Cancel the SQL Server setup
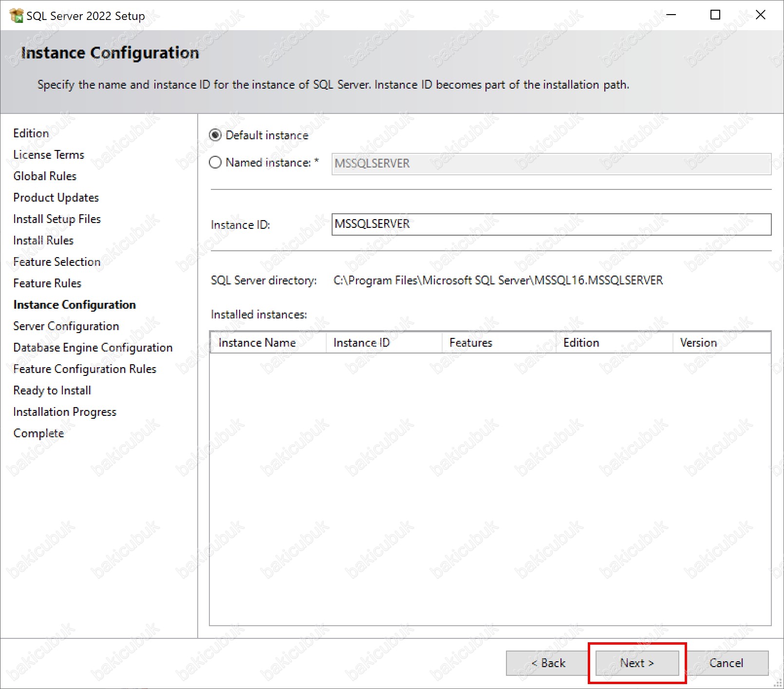The width and height of the screenshot is (784, 689). (x=726, y=663)
